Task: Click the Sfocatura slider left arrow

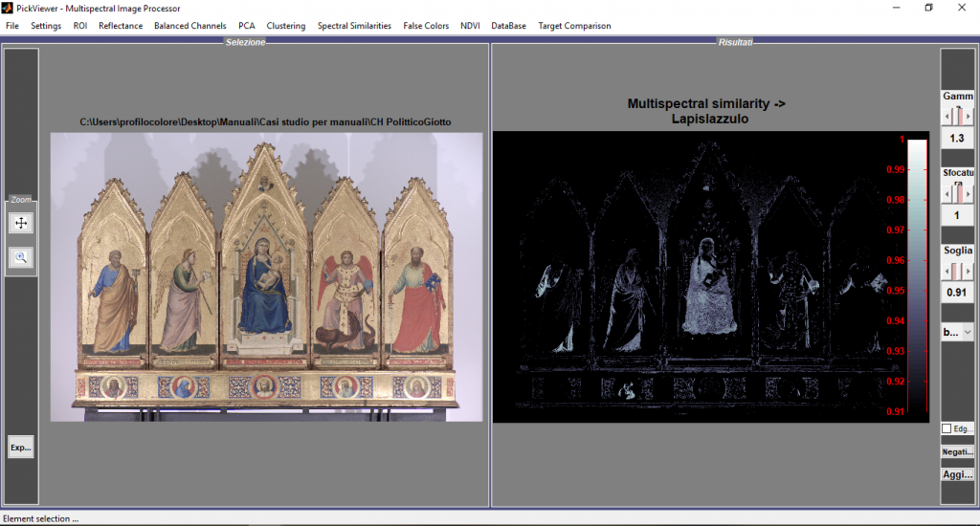Action: click(947, 194)
